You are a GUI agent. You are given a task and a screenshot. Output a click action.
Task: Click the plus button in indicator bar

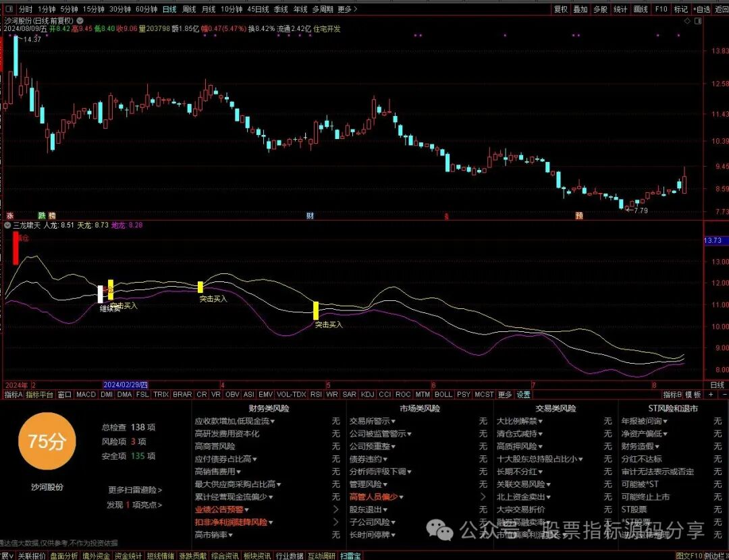(710, 394)
